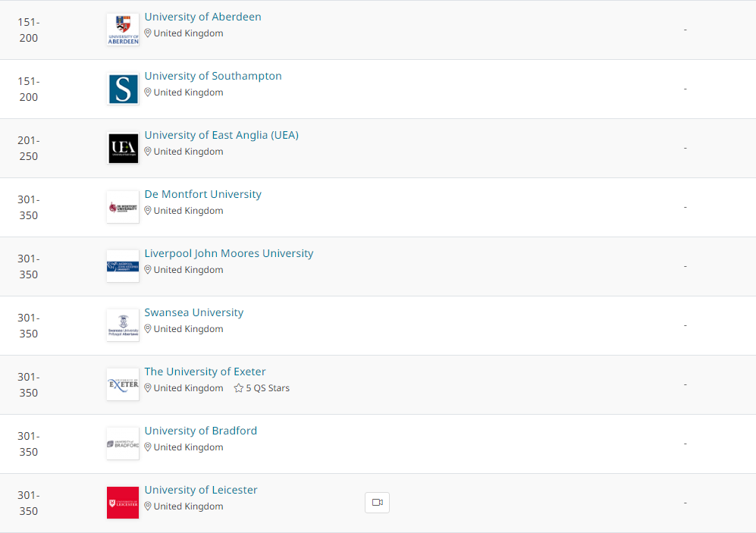Click the video camera icon for Leicester

[377, 503]
